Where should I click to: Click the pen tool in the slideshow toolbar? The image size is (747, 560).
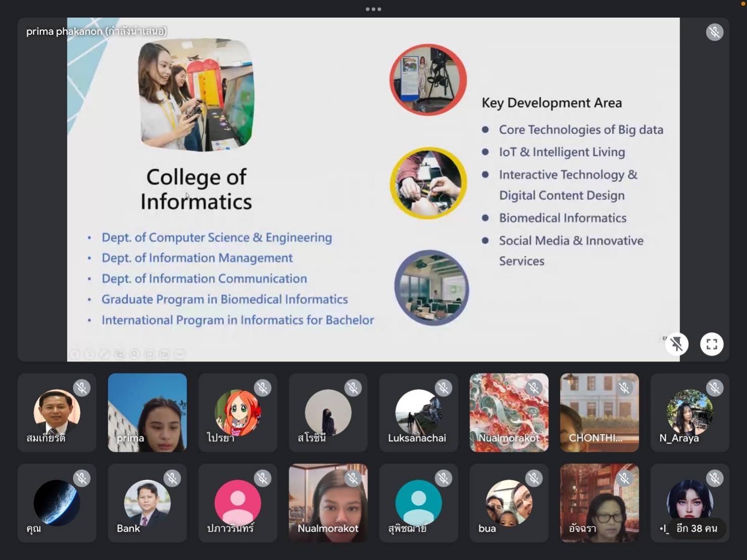(105, 354)
